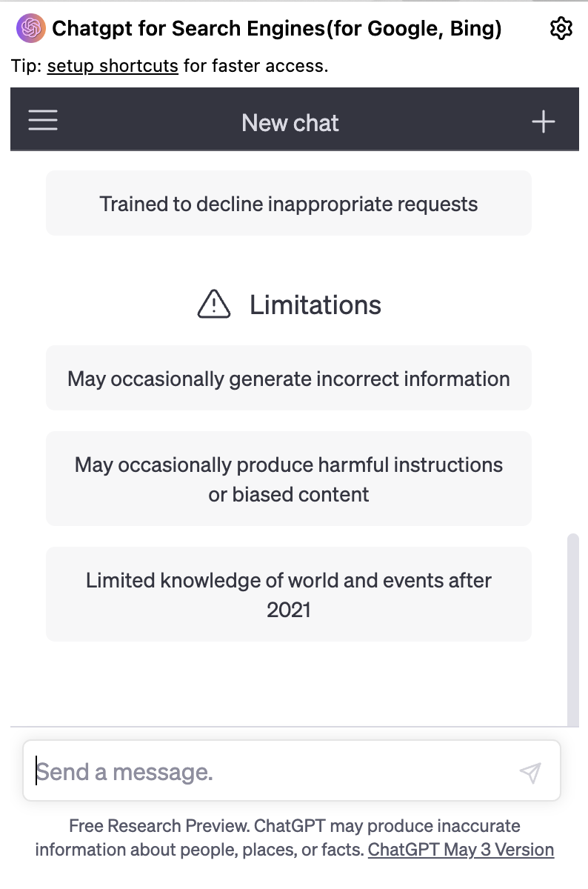Select Trained to decline inappropriate requests card

pos(289,203)
